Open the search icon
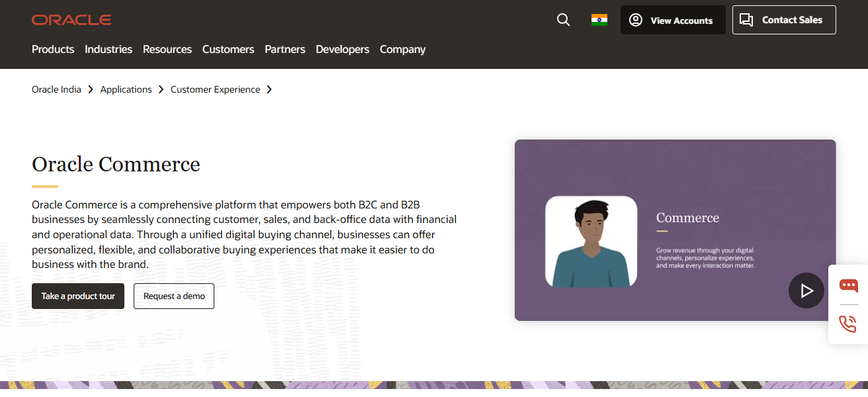 (563, 20)
